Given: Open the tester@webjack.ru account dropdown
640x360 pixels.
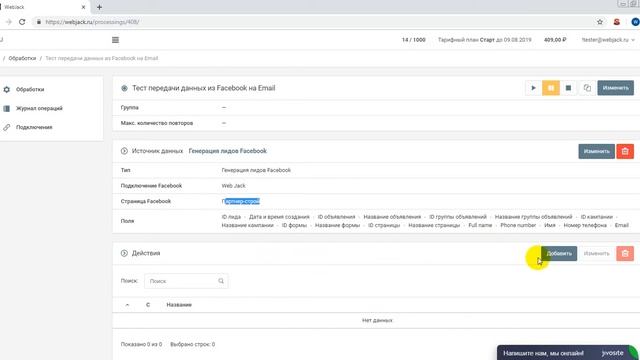Looking at the screenshot, I should (x=608, y=40).
